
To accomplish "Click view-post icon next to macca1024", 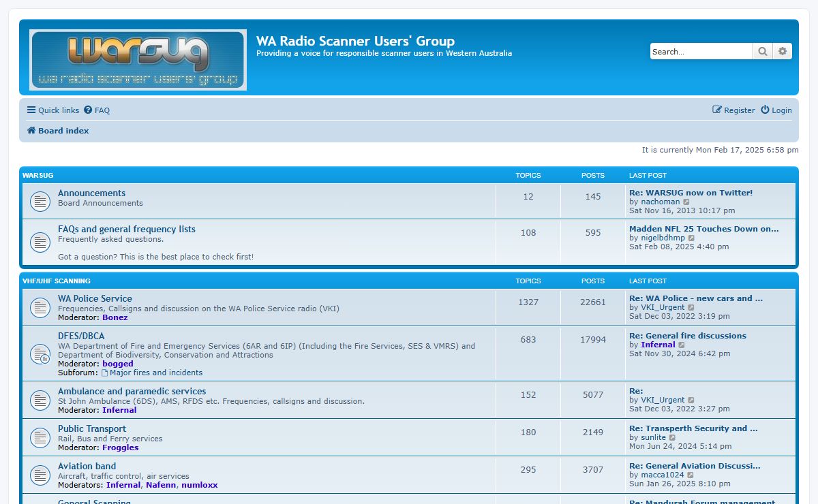I will coord(691,475).
